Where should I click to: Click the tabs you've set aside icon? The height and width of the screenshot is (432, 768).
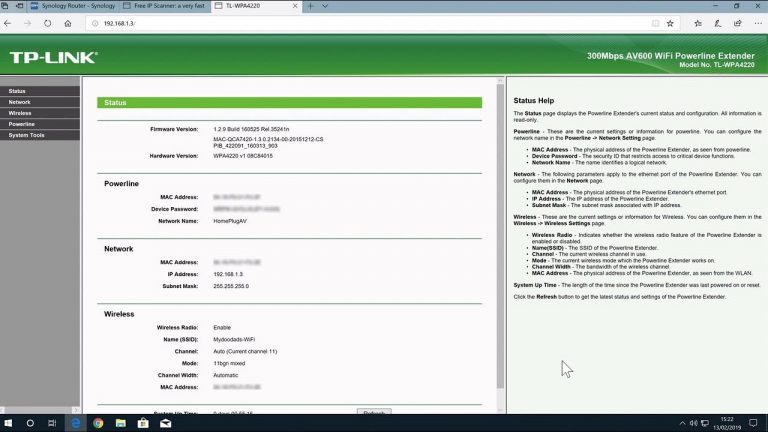[5, 6]
